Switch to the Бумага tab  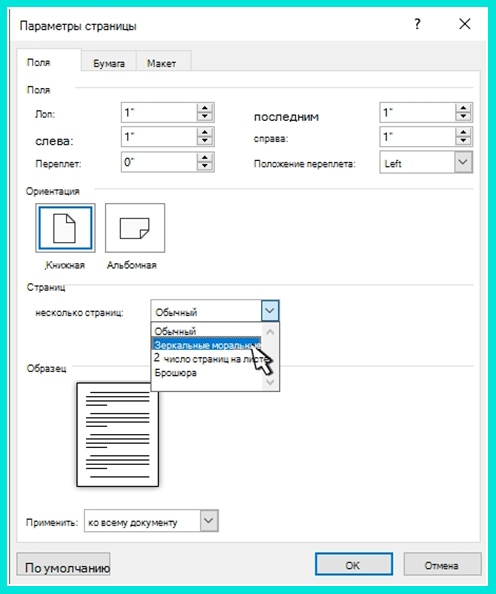(109, 63)
